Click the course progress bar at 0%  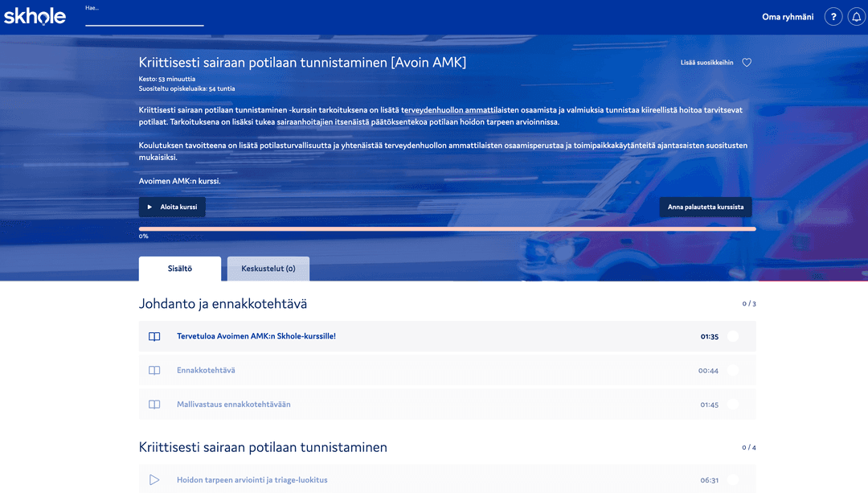448,229
